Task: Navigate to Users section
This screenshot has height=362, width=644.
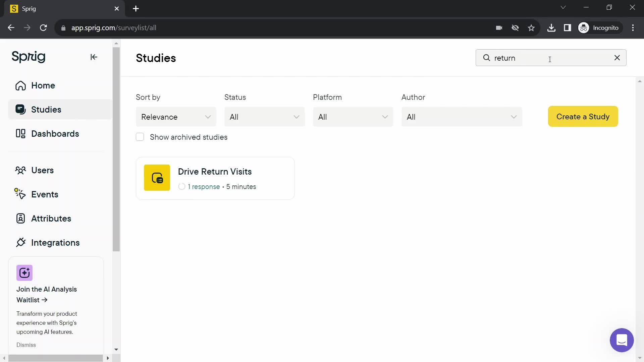Action: [x=42, y=170]
